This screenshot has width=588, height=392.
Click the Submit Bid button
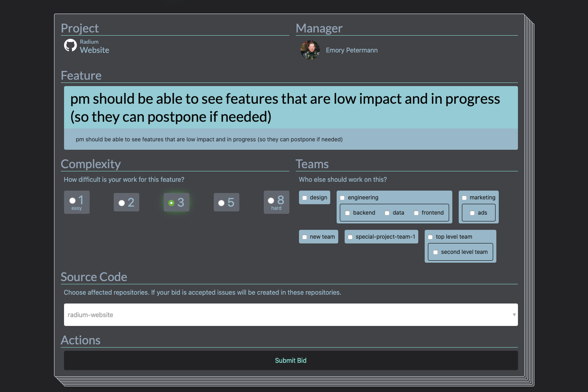[x=291, y=360]
